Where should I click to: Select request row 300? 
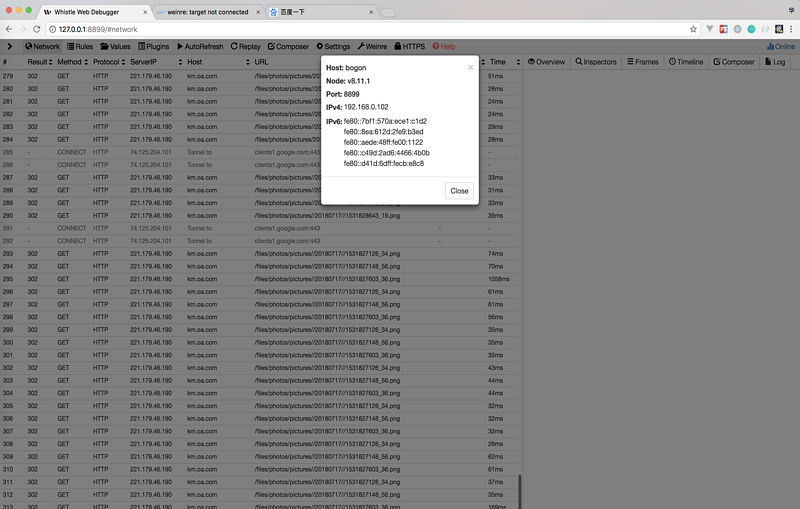coord(259,343)
